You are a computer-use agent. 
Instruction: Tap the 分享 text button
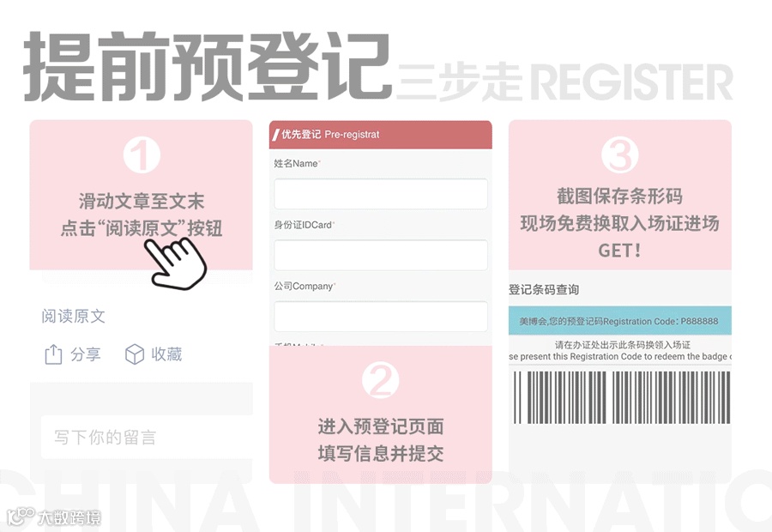[86, 354]
